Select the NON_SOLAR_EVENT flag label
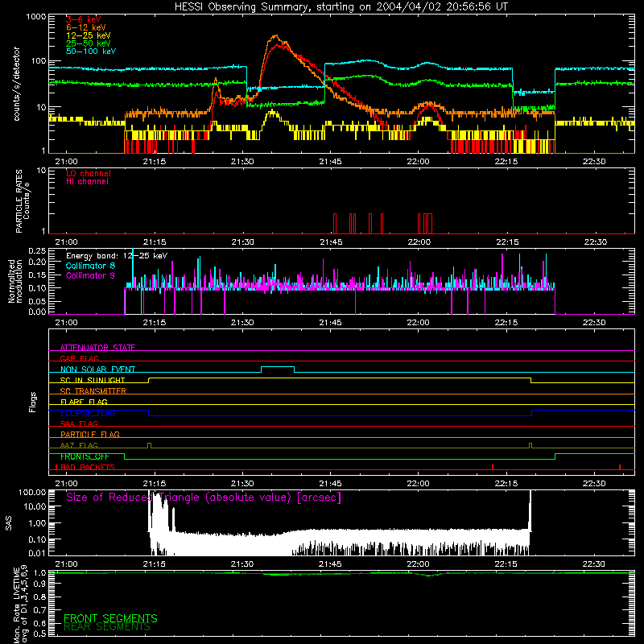 click(97, 369)
